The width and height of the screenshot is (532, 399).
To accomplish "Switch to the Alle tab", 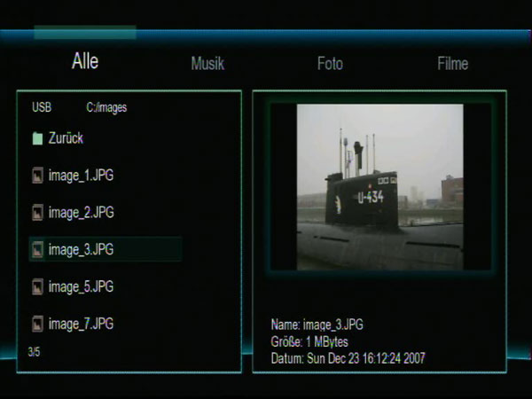I will click(x=85, y=61).
